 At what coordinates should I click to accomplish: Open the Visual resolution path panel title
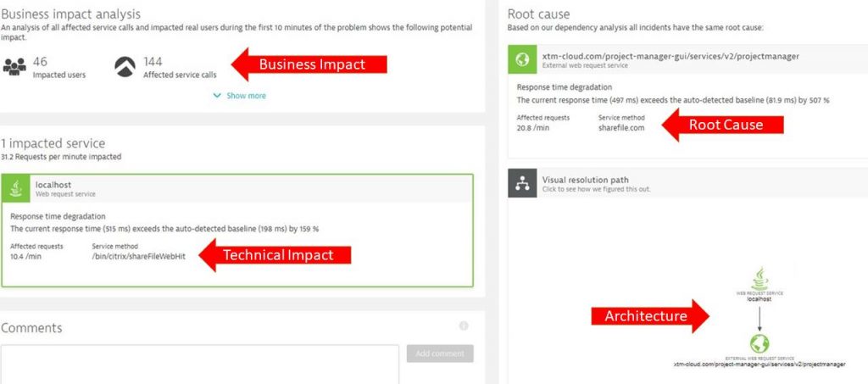pos(585,180)
